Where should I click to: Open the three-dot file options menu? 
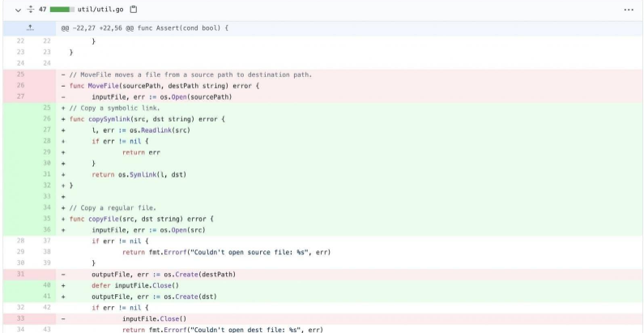tap(629, 10)
